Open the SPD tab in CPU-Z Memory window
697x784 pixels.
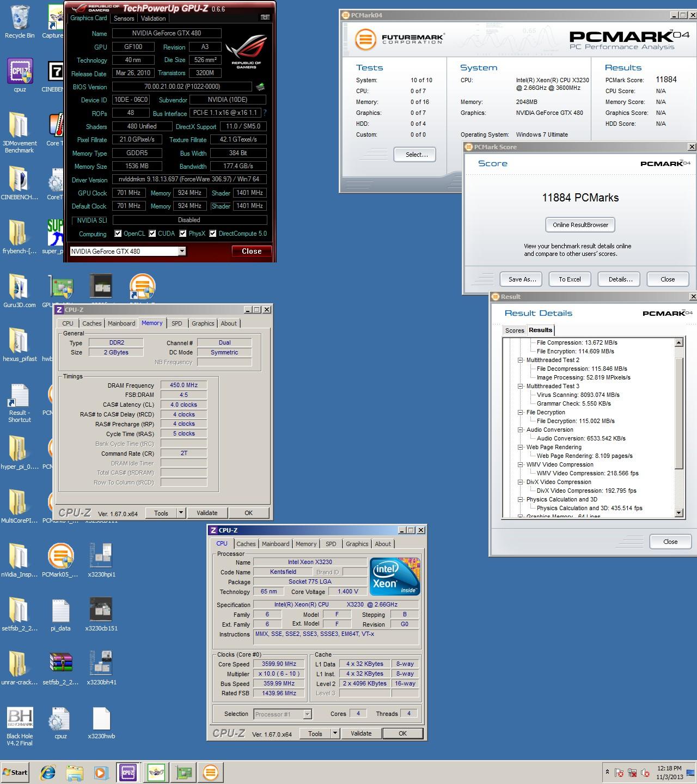(177, 323)
